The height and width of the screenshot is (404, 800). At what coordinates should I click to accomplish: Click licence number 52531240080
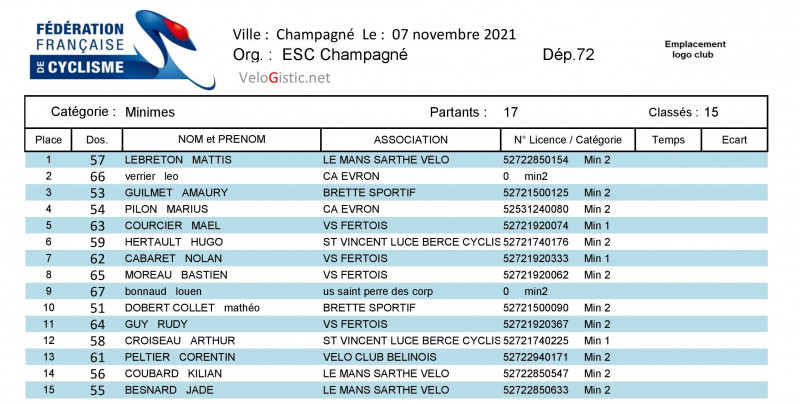point(535,209)
